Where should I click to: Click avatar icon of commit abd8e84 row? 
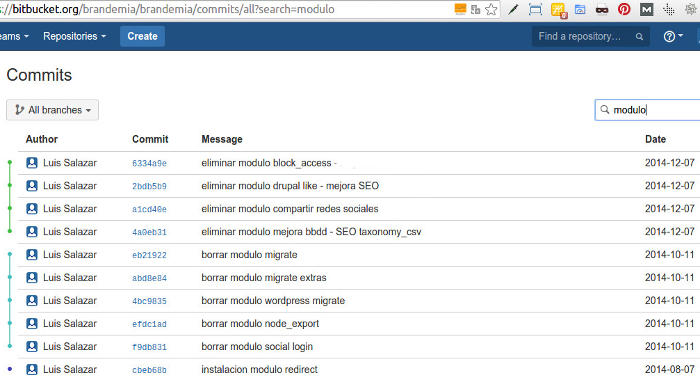32,277
